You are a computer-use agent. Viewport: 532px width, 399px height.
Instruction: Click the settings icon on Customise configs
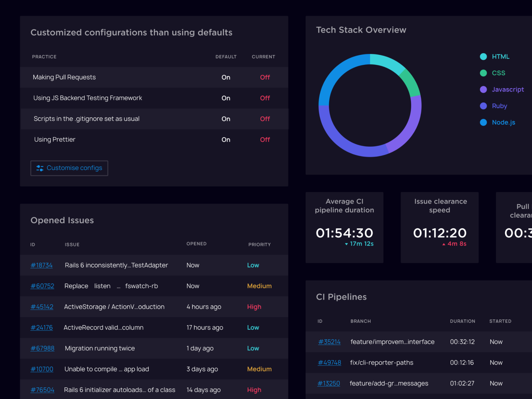pyautogui.click(x=40, y=168)
